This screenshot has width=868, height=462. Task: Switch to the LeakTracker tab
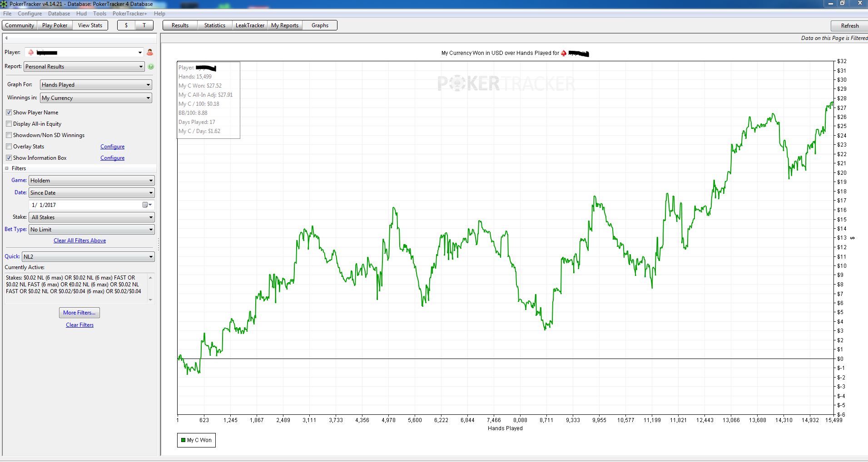[x=250, y=25]
